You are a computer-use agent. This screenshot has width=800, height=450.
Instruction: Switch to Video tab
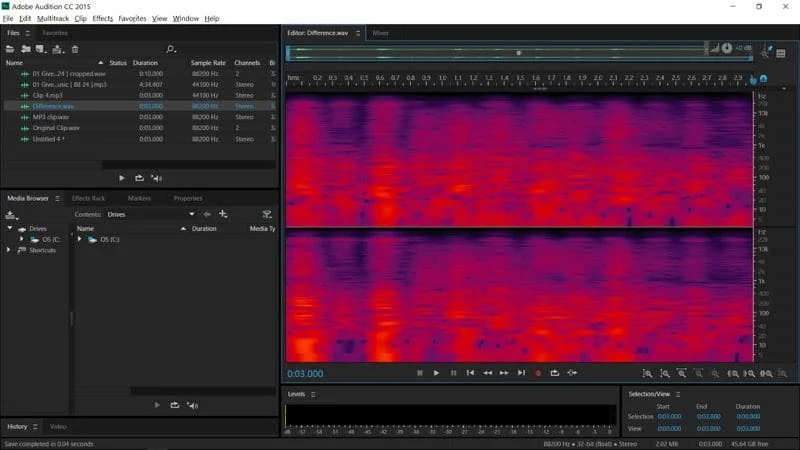[58, 426]
